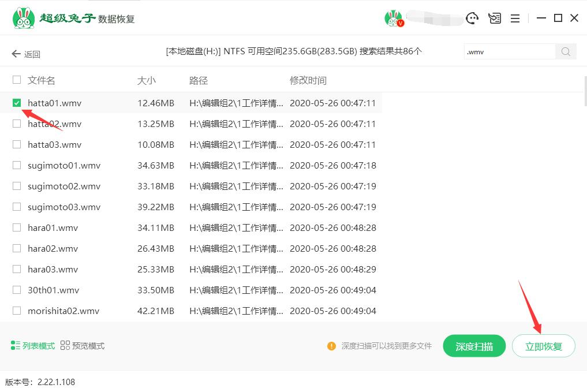587x392 pixels.
Task: Start a 深度扫描 deep scan
Action: tap(474, 345)
